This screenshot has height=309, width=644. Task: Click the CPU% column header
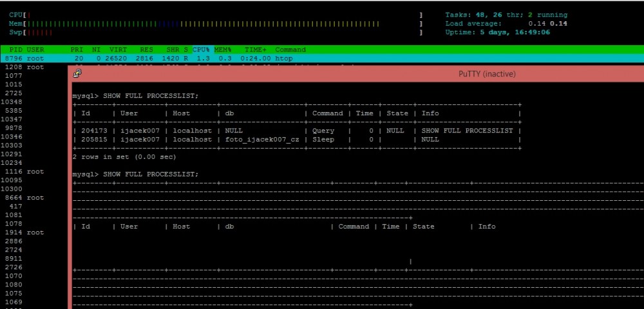205,50
